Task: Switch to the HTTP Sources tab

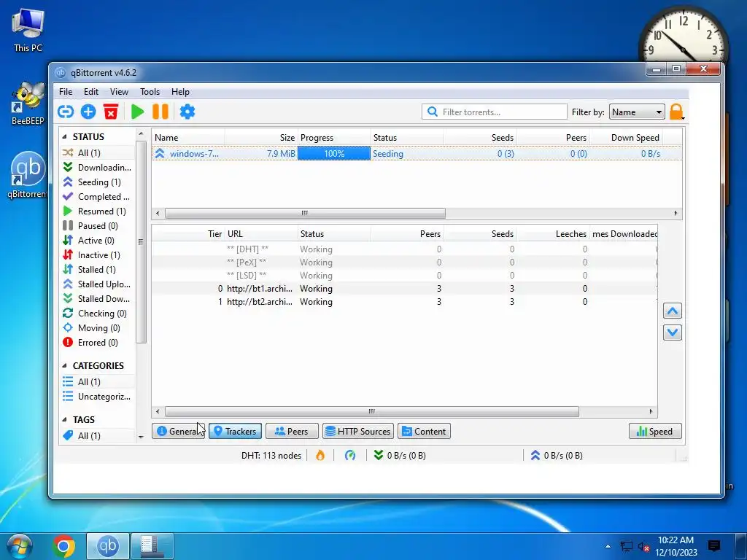Action: (x=357, y=432)
